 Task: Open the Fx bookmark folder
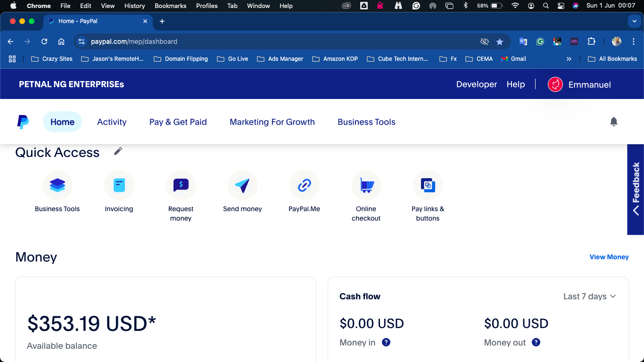pos(448,59)
